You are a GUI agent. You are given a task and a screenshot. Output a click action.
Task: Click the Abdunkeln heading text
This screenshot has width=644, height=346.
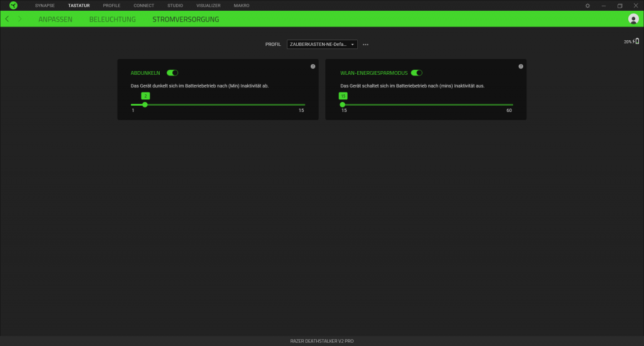click(x=145, y=73)
